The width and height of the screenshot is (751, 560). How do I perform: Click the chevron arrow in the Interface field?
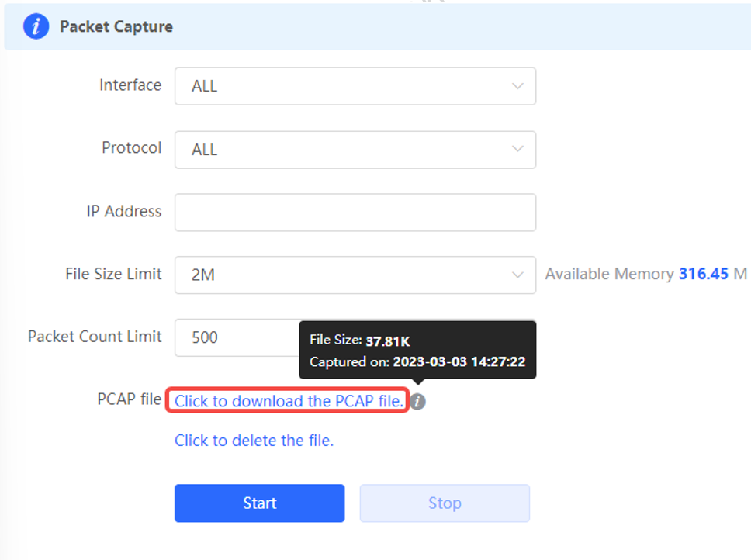point(517,86)
